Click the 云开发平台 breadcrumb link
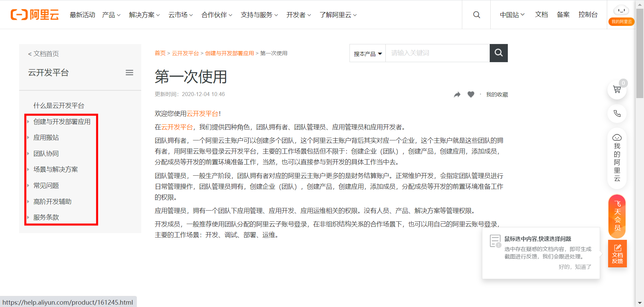This screenshot has width=644, height=307. click(185, 53)
